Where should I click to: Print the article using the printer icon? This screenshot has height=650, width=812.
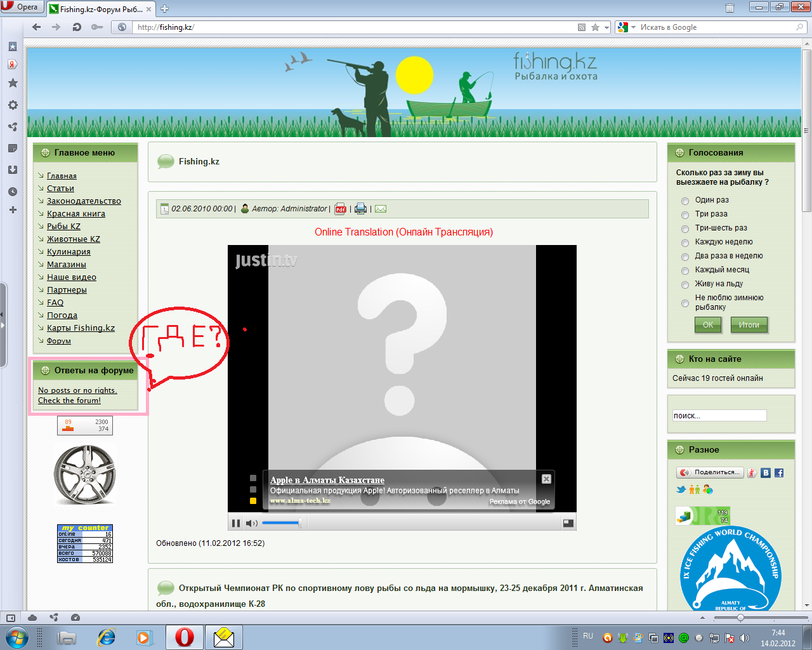coord(360,209)
